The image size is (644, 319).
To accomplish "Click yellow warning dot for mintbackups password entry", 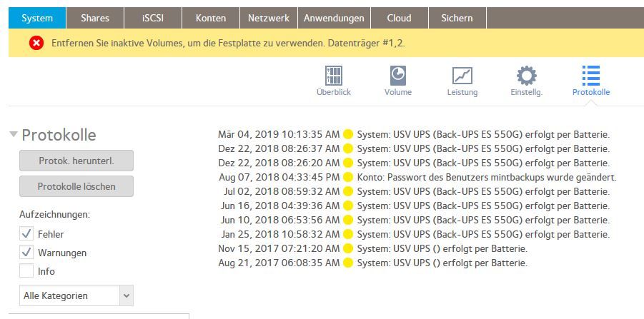I will tap(348, 178).
